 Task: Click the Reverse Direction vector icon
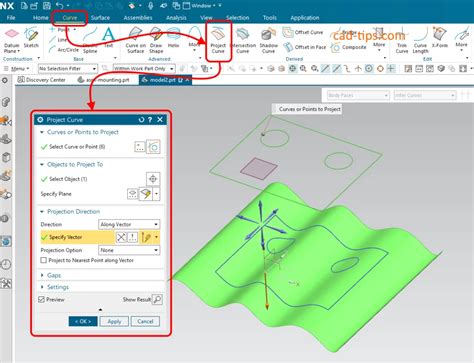[121, 237]
